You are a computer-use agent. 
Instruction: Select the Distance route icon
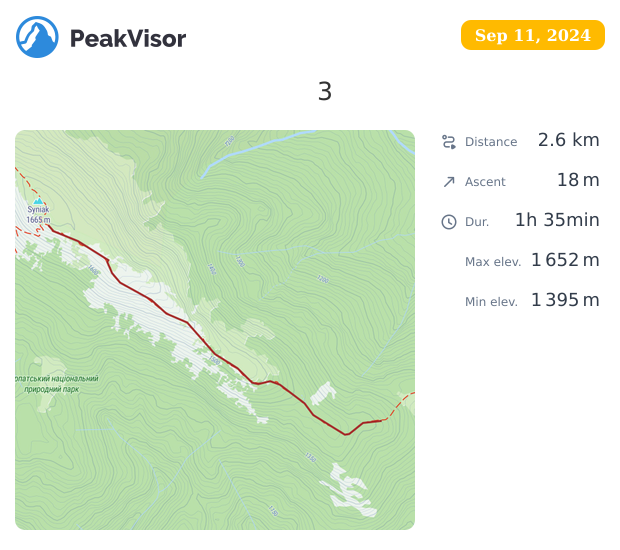pyautogui.click(x=449, y=142)
